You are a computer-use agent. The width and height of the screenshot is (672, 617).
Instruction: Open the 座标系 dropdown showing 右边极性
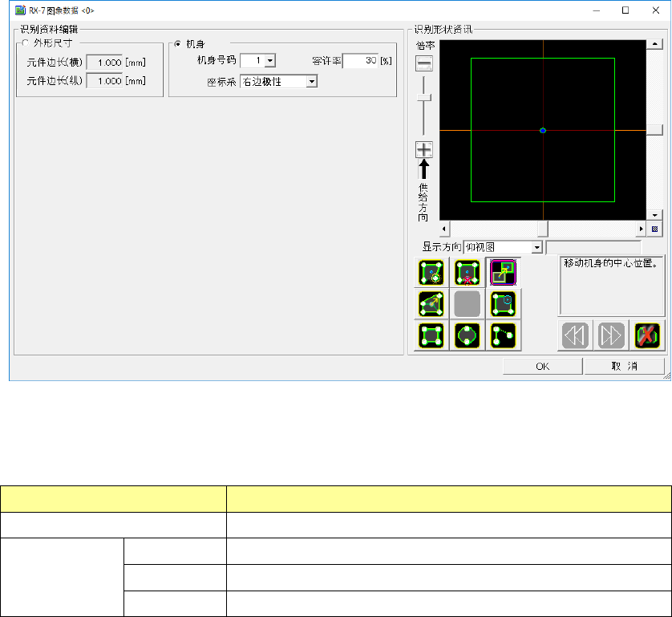click(312, 81)
